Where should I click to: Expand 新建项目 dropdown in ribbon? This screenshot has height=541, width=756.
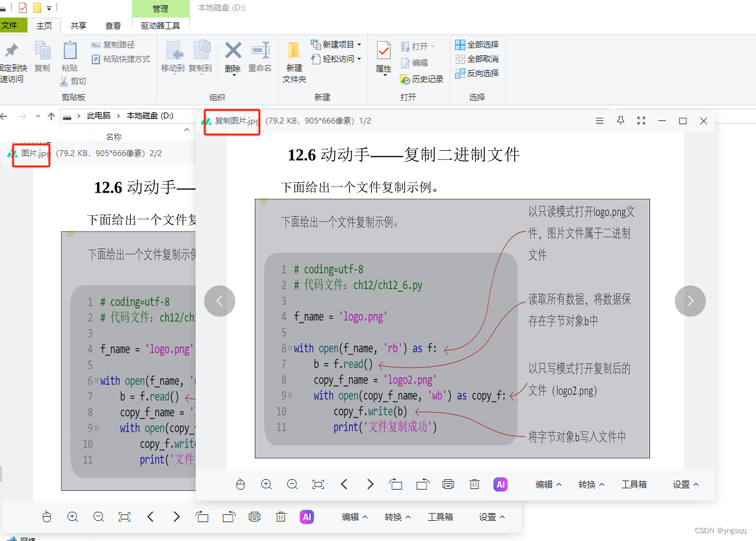(x=359, y=44)
